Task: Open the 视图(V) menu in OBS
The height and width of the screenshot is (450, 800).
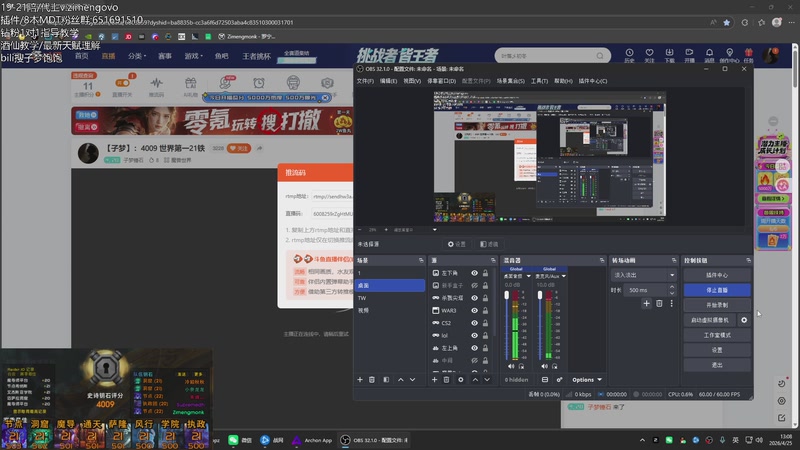Action: coord(412,81)
